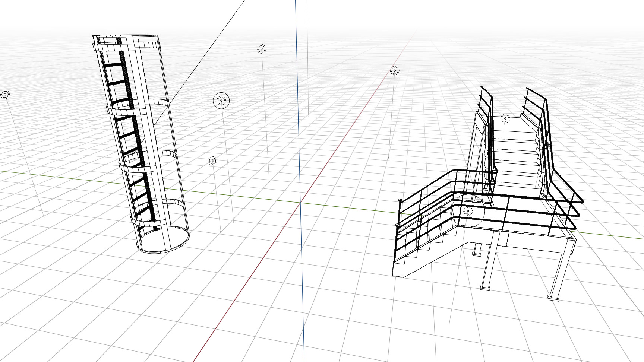Select the staircase with railings model
The width and height of the screenshot is (644, 362).
tap(488, 194)
